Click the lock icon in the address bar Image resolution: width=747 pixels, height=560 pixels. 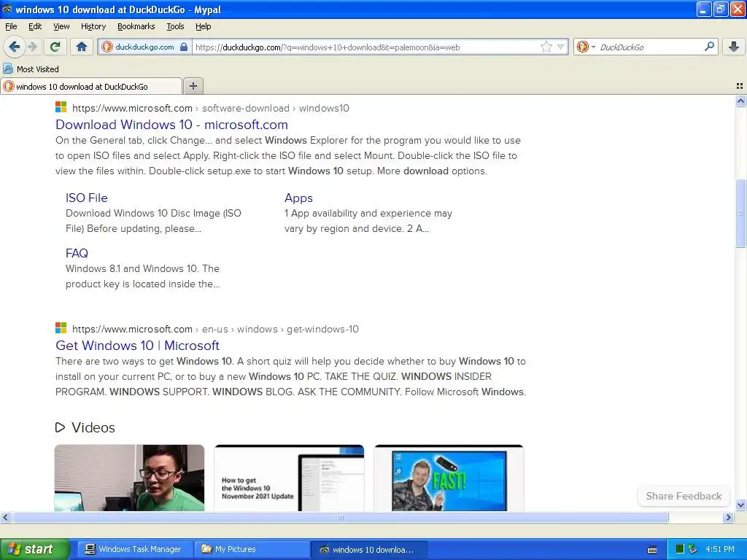(x=184, y=47)
